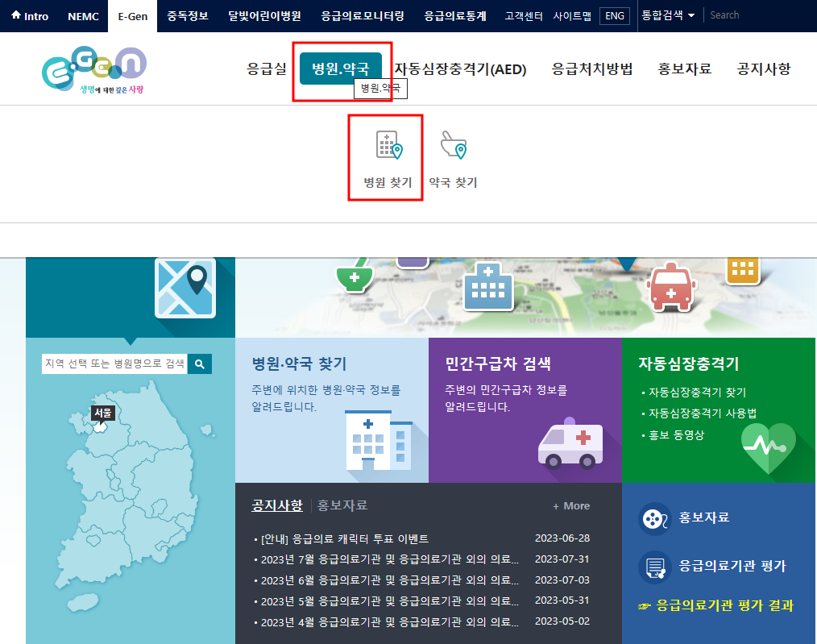Open the 고객센터 menu
The height and width of the screenshot is (644, 817).
click(522, 14)
